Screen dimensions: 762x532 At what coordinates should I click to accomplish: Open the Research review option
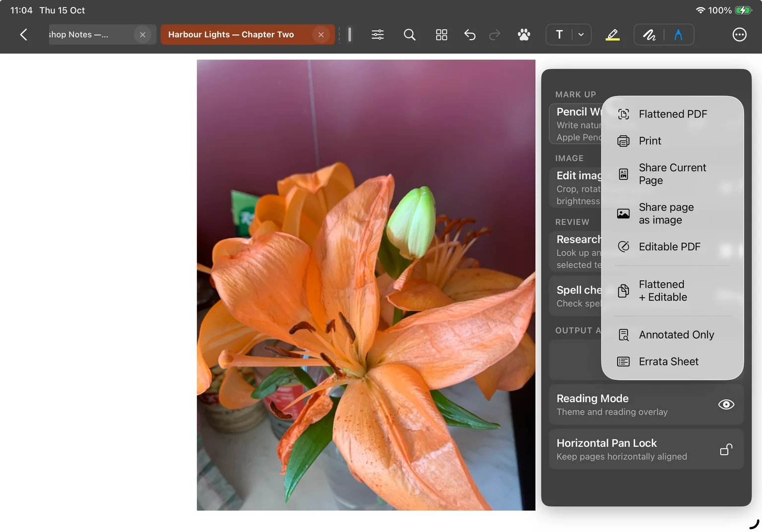(x=575, y=251)
